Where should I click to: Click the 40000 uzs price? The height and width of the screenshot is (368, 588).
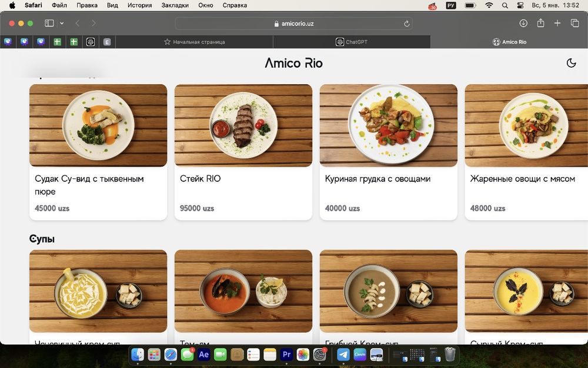point(342,208)
